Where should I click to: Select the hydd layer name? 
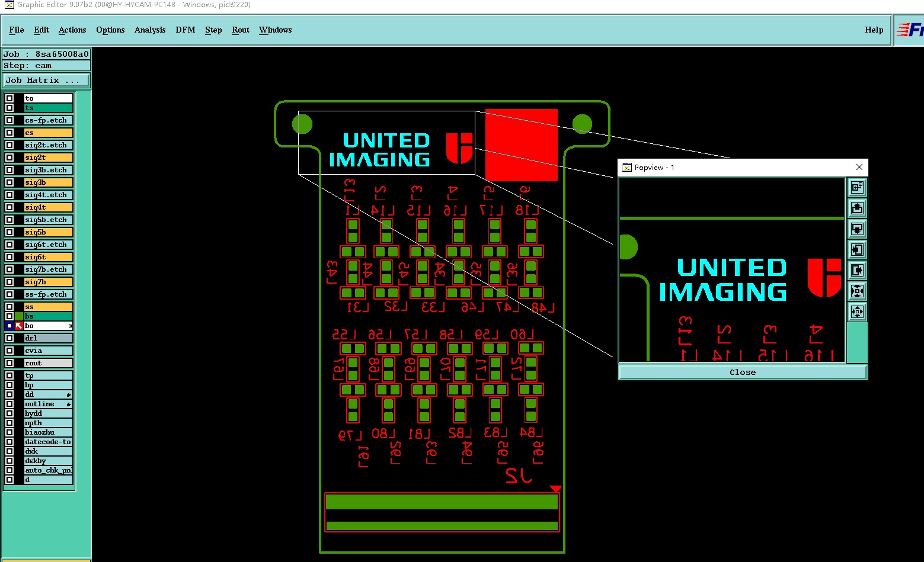[x=49, y=413]
